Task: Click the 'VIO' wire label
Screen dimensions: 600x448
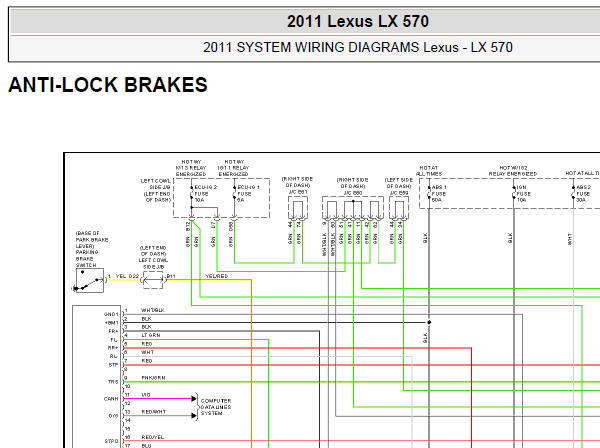Action: point(146,395)
